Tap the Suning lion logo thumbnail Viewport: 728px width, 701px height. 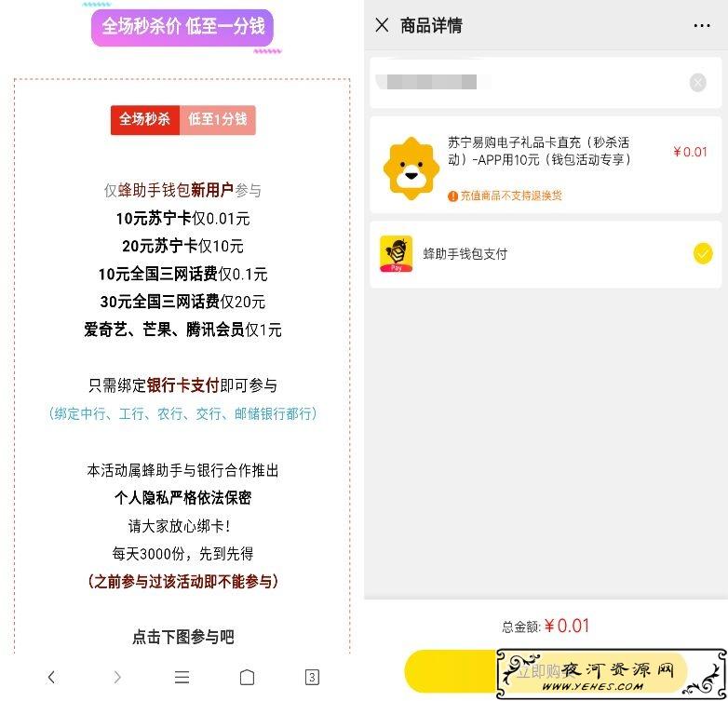(x=411, y=169)
